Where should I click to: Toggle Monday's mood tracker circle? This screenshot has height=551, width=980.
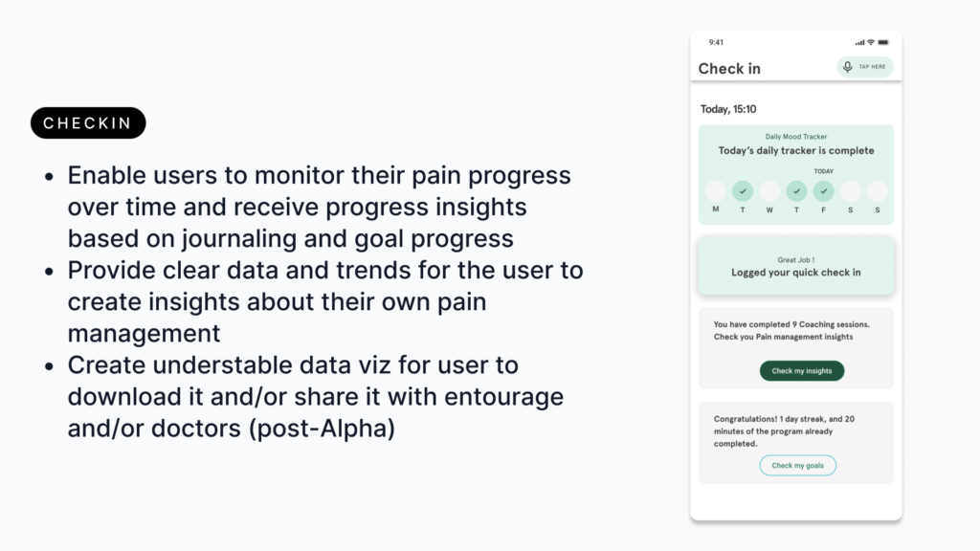(715, 191)
